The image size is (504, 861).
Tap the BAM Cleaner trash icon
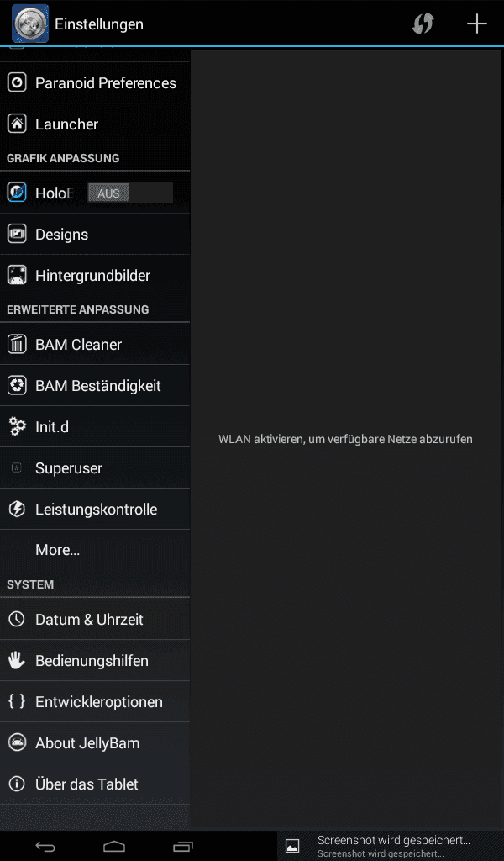[17, 344]
